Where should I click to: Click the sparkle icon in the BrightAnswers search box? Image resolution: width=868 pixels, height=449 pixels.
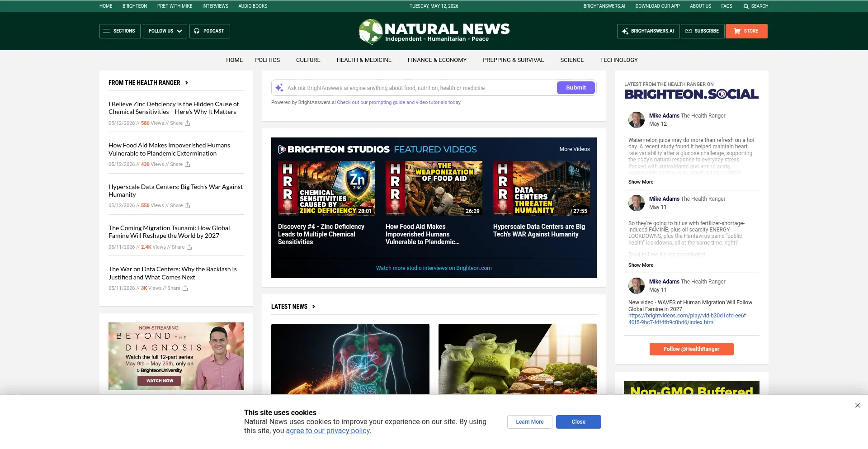(279, 88)
